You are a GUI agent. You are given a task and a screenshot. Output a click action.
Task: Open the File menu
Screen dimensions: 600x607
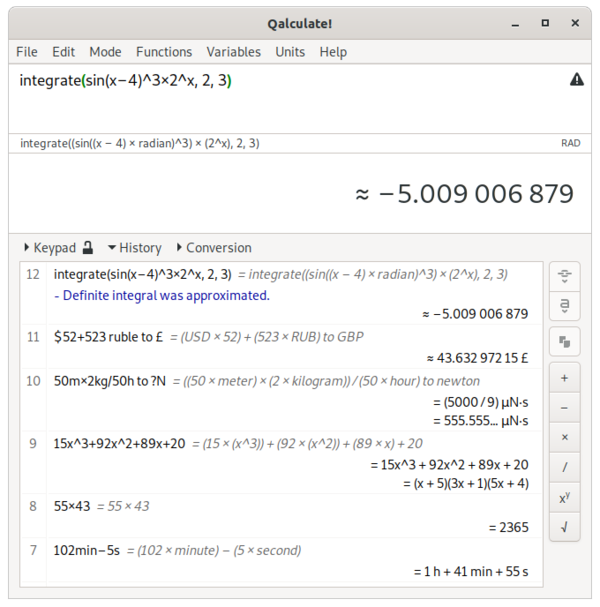click(27, 52)
